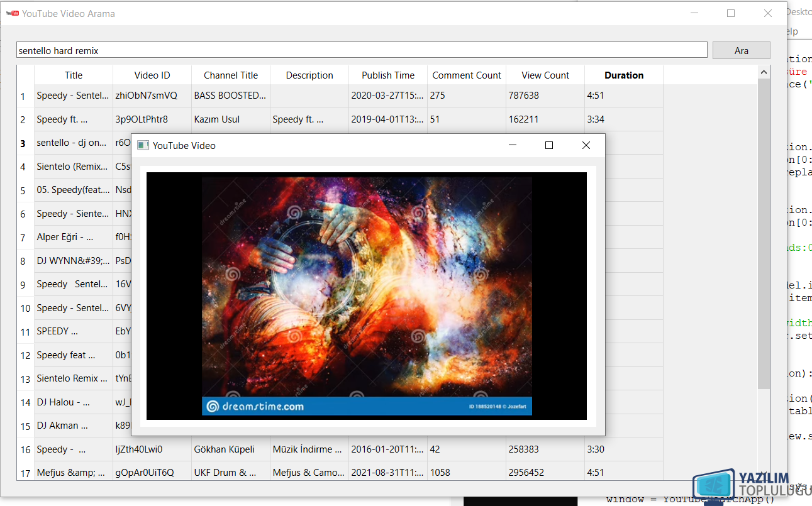Click the YouTube Video window title icon
Screen dimensions: 812x506
(143, 145)
